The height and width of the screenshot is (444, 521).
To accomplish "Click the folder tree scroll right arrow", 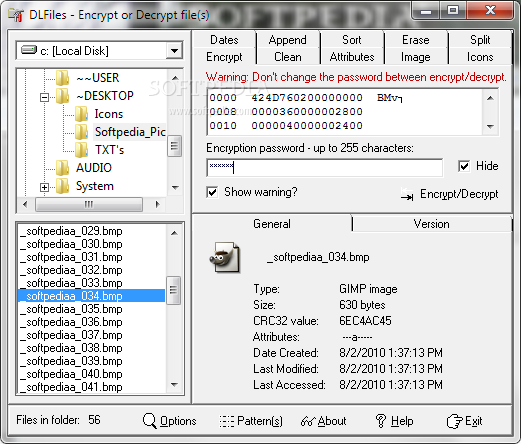I will pos(158,204).
